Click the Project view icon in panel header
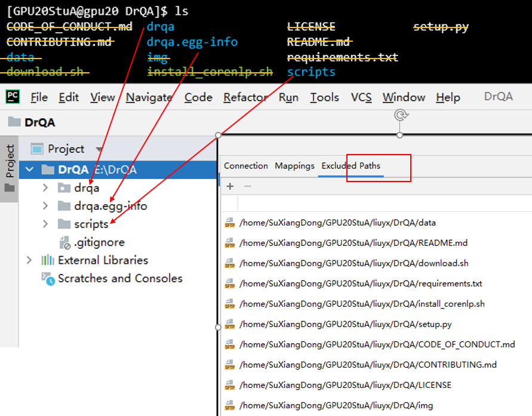The width and height of the screenshot is (532, 416). click(x=36, y=149)
